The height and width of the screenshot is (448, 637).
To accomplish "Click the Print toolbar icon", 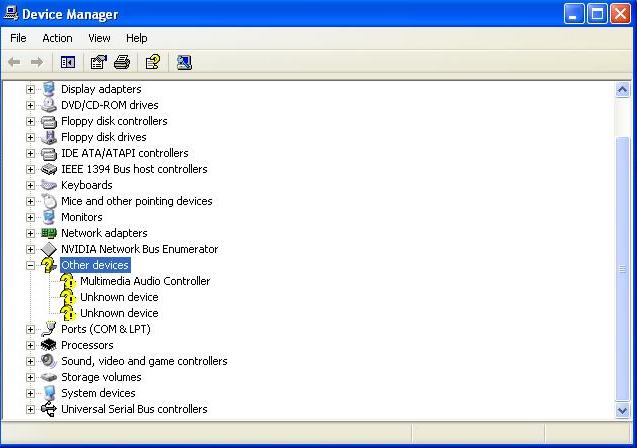I will point(122,62).
